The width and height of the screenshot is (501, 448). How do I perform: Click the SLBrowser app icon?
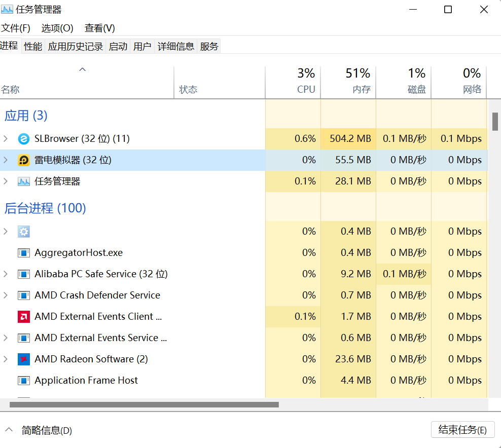tap(24, 139)
